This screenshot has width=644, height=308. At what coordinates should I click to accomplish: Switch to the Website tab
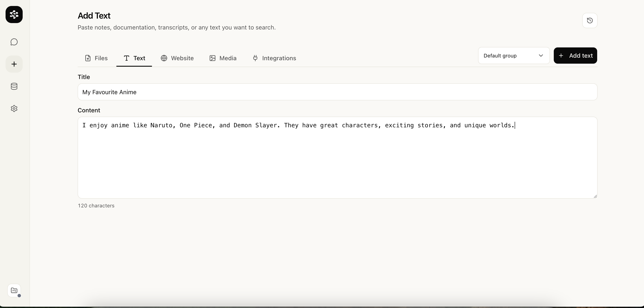tap(177, 58)
